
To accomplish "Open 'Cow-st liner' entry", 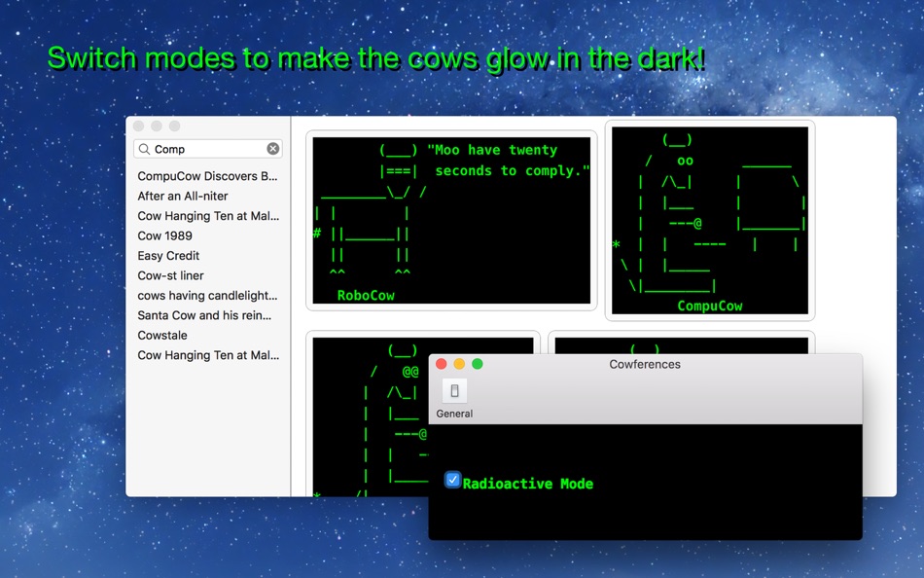I will pyautogui.click(x=171, y=275).
